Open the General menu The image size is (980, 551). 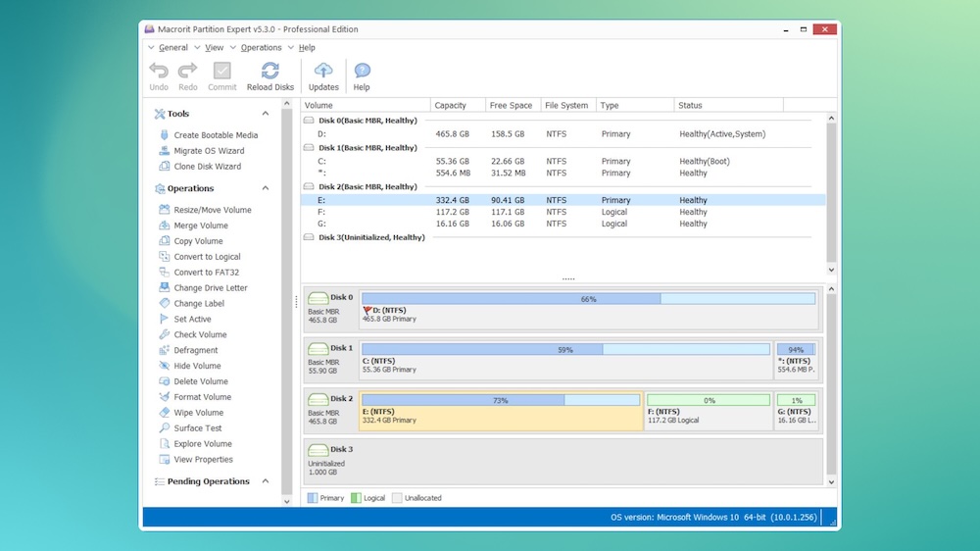point(172,47)
